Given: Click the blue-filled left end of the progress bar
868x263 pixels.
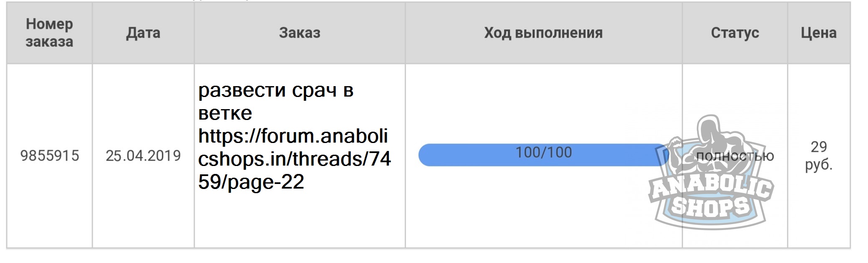Looking at the screenshot, I should tap(430, 155).
